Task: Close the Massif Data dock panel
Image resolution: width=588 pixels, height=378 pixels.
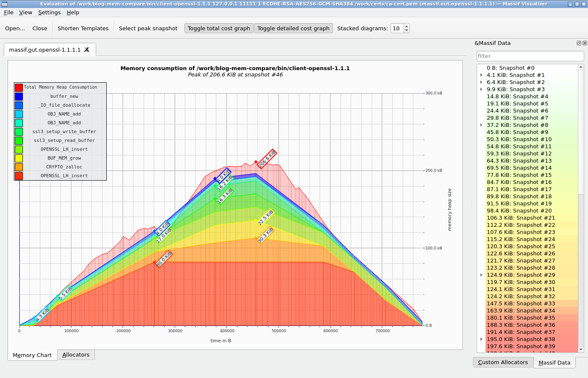Action: 585,43
